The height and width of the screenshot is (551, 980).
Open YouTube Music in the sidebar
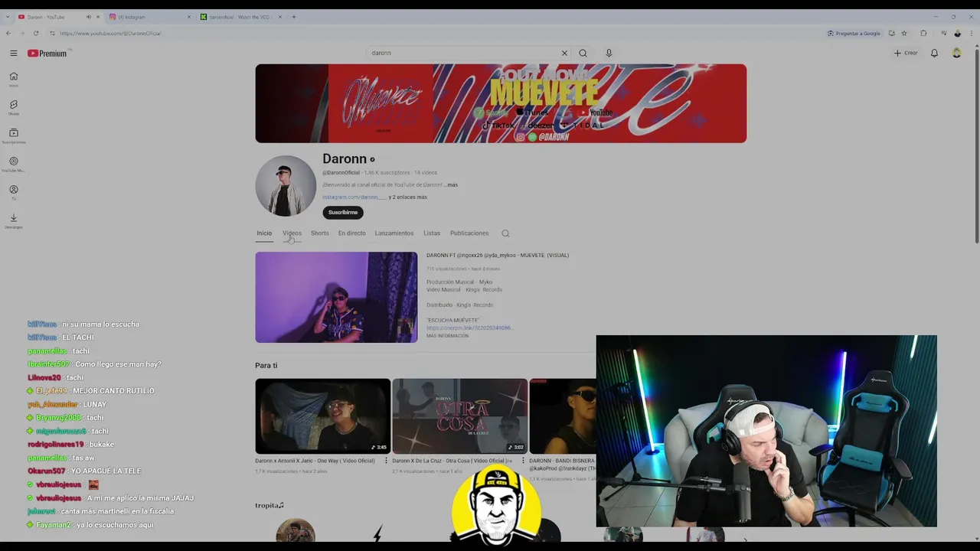(x=13, y=164)
